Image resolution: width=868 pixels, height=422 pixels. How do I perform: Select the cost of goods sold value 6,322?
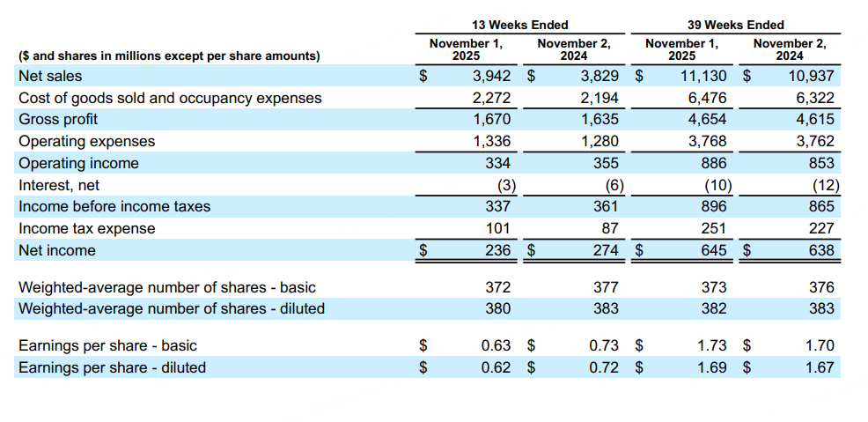pos(815,98)
